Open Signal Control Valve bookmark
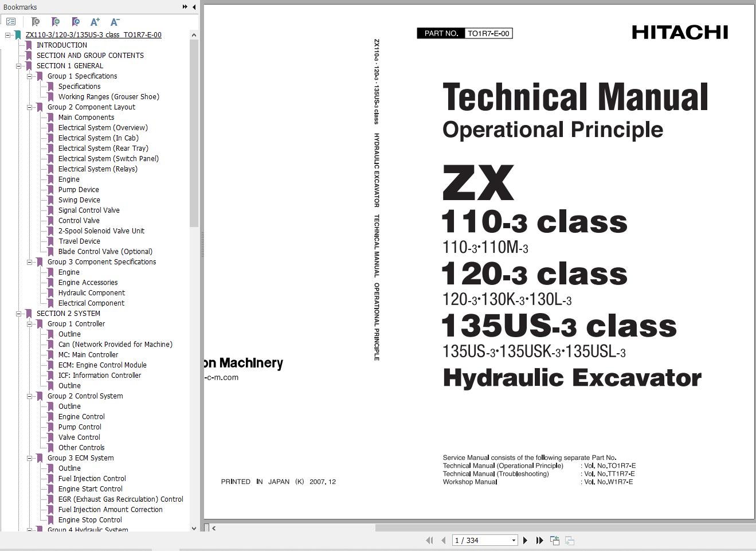Image resolution: width=756 pixels, height=551 pixels. 89,210
